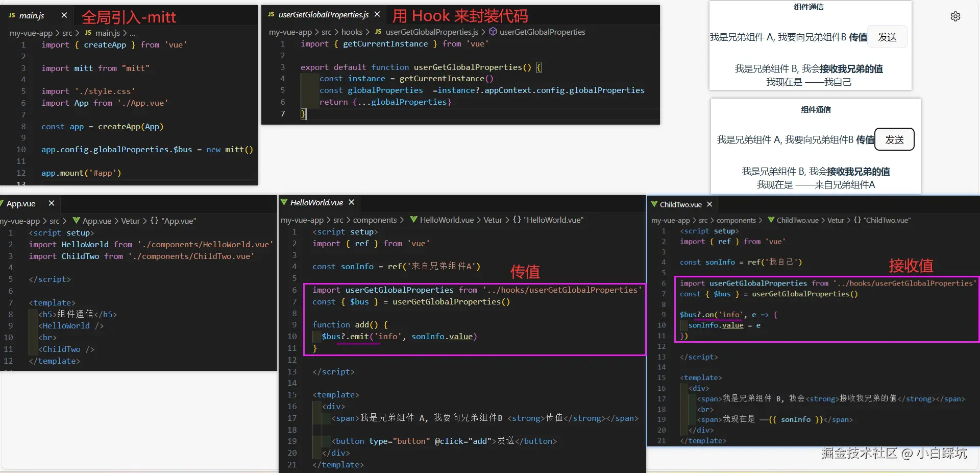Open the Vetur breadcrumb in the HelloWorld.vue editor
The image size is (980, 473).
pyautogui.click(x=493, y=220)
